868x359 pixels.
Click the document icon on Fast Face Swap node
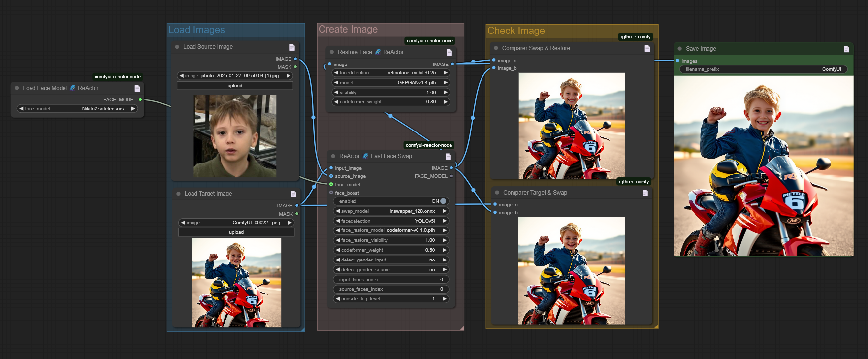[448, 157]
